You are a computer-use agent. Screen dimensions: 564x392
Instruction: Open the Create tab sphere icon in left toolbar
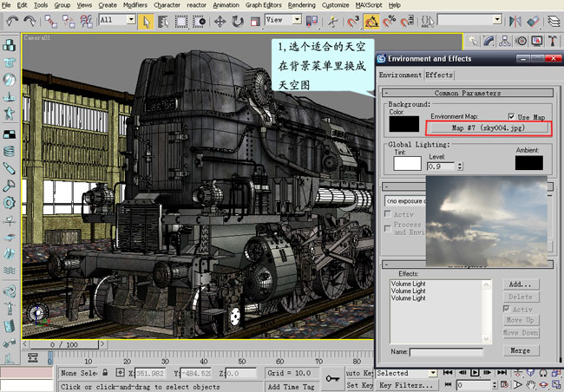[10, 79]
